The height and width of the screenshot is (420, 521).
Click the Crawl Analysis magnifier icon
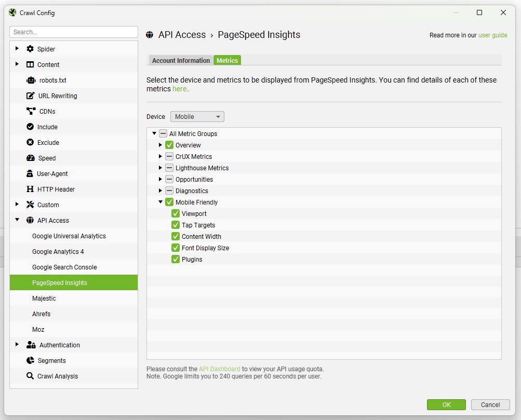pos(30,376)
